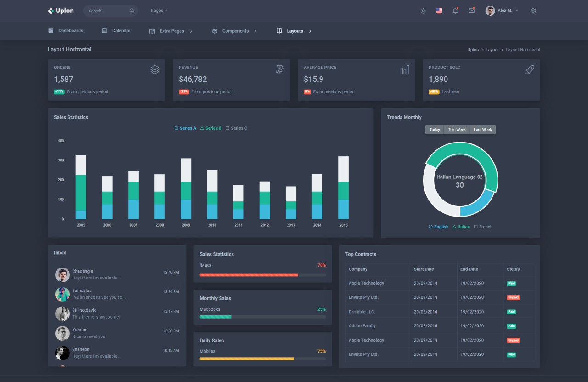
Task: Click Uplon breadcrumb link
Action: pyautogui.click(x=473, y=50)
